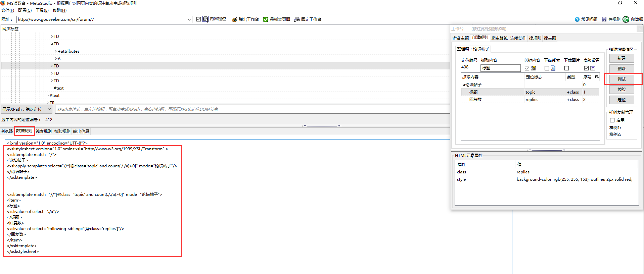644x274 pixels.
Task: Open 常见问题 help icon
Action: [x=577, y=19]
